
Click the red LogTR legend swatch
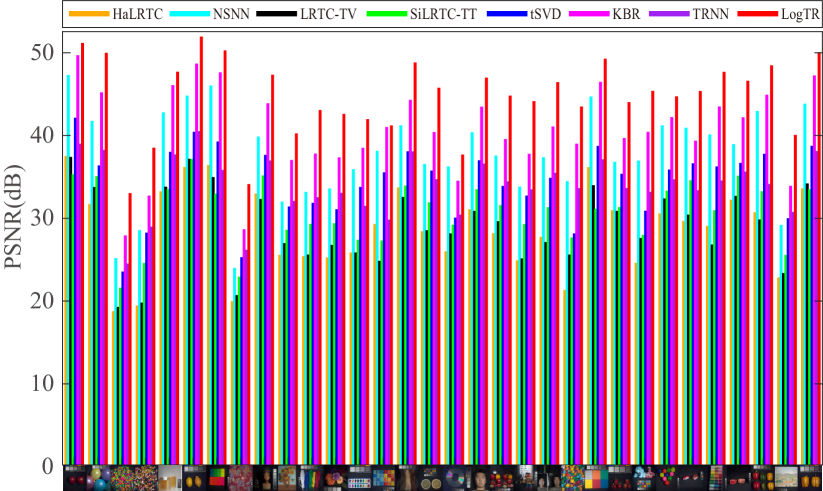click(757, 14)
